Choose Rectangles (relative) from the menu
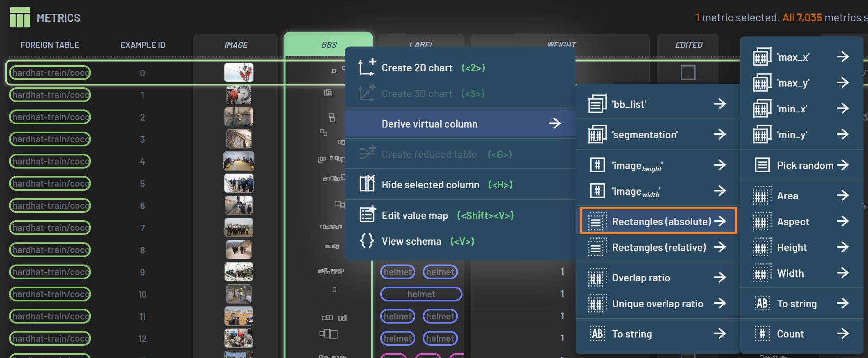Screen dimensions: 868x358 point(658,247)
